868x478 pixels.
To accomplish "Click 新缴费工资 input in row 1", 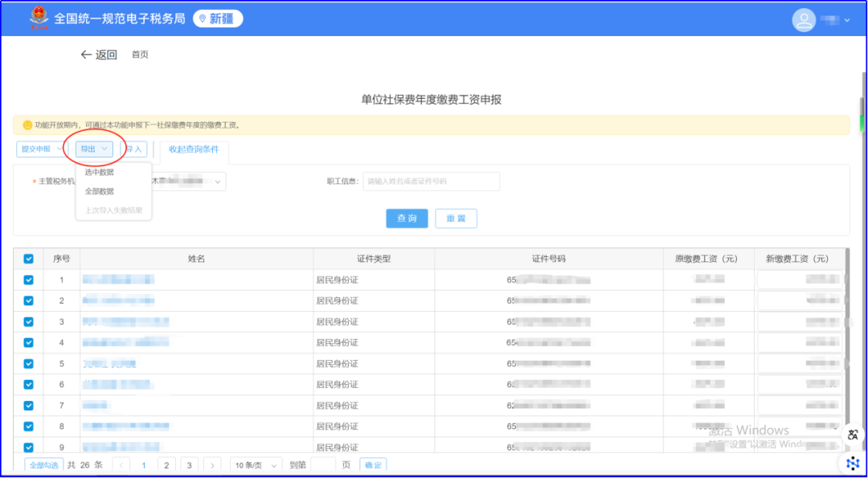I will [800, 280].
